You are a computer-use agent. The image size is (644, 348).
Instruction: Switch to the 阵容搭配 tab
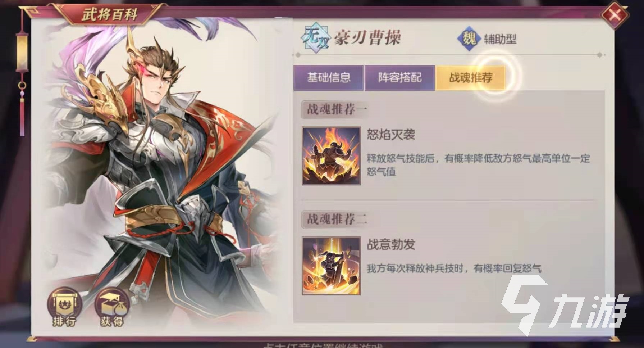point(399,78)
